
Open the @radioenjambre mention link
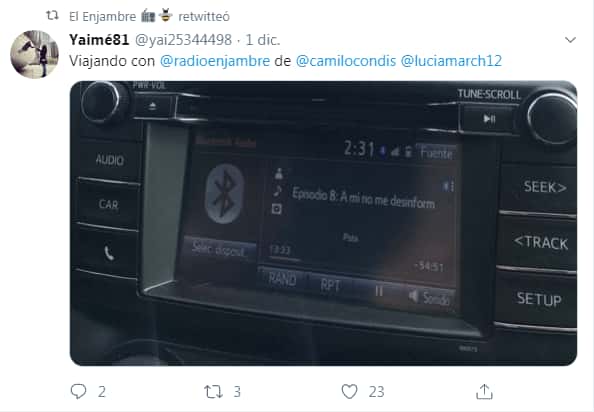(215, 61)
